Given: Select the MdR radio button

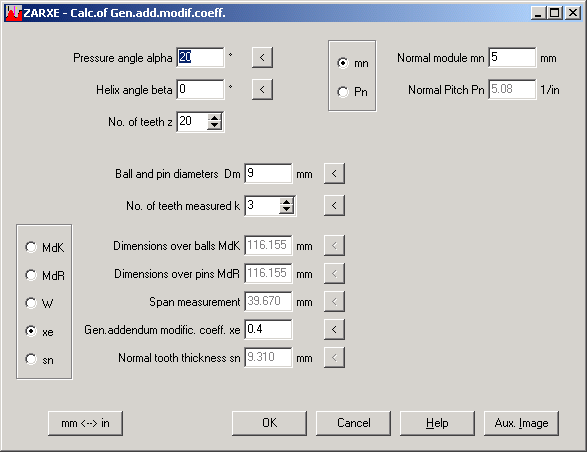Looking at the screenshot, I should point(31,275).
